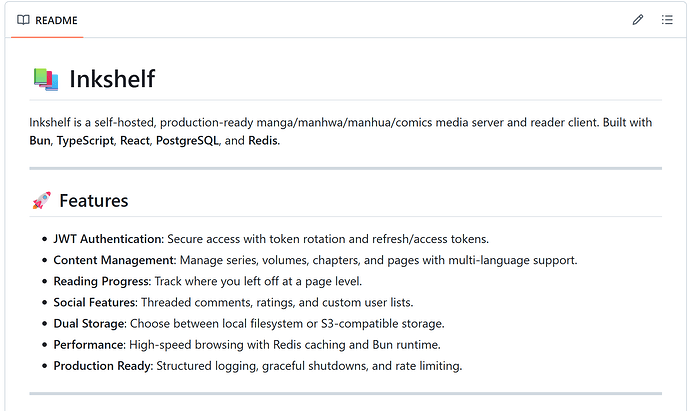Screen dimensions: 690x411
Task: Click the book icon beside README
Action: [24, 20]
